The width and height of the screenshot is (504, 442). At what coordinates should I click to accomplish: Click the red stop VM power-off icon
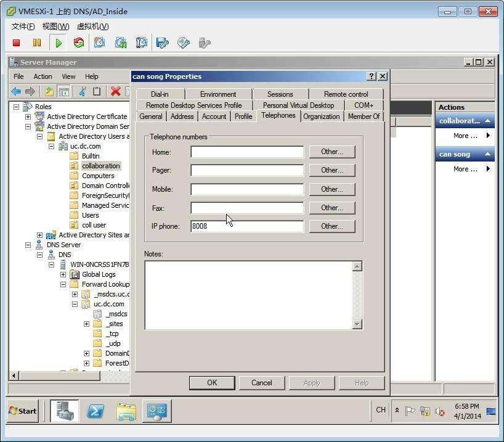click(17, 43)
